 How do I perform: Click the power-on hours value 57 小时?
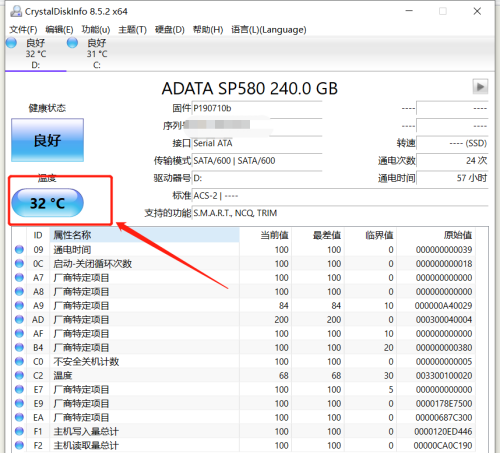pos(452,178)
